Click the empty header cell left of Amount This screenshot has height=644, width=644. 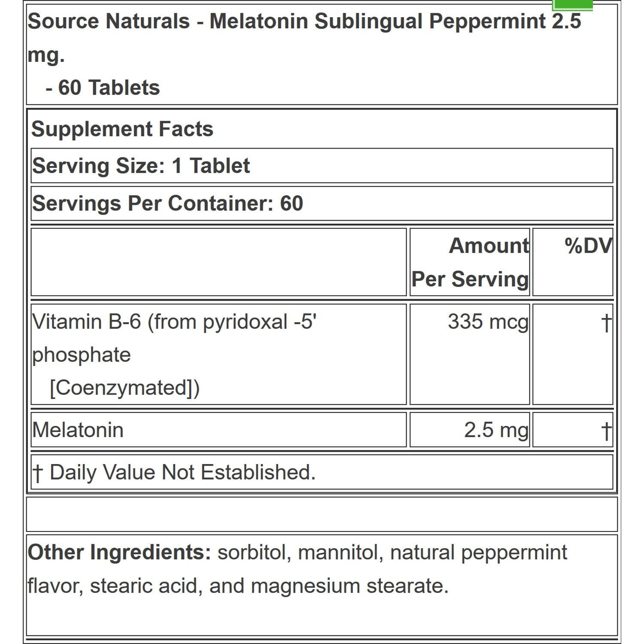coord(219,262)
